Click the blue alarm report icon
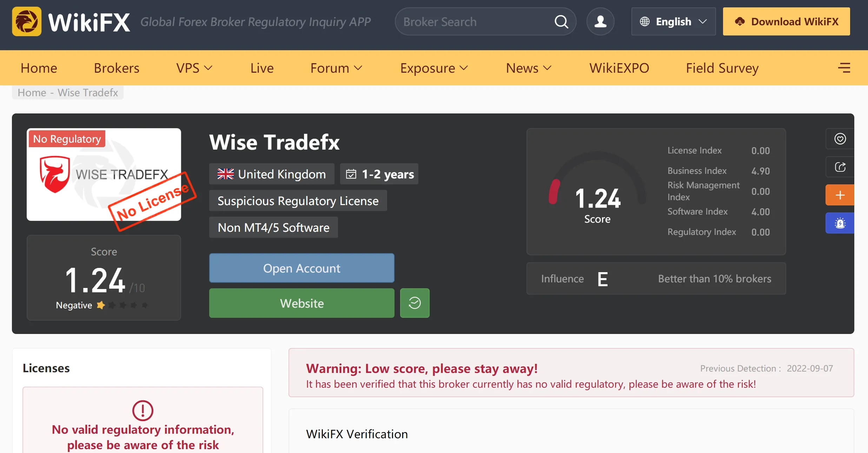 (x=840, y=223)
